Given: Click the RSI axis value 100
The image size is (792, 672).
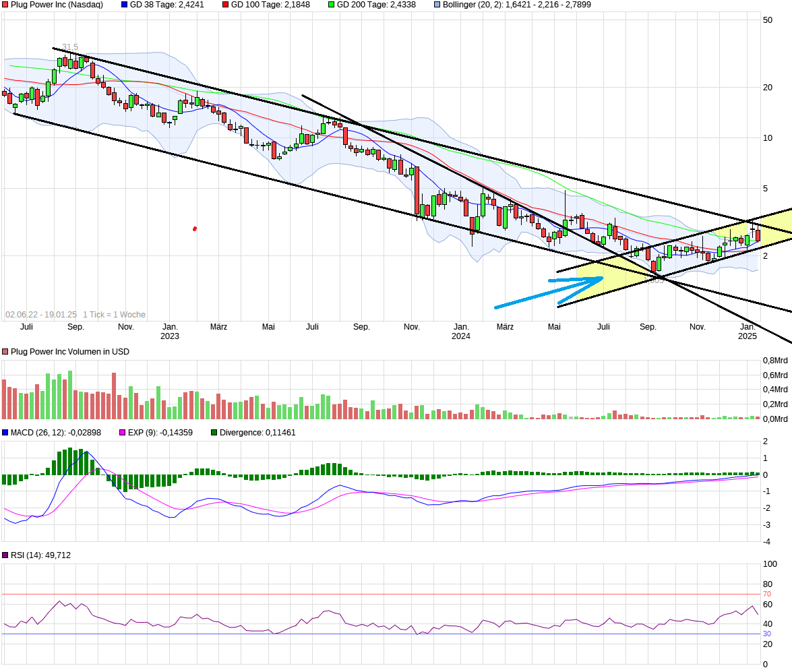Looking at the screenshot, I should click(x=770, y=564).
